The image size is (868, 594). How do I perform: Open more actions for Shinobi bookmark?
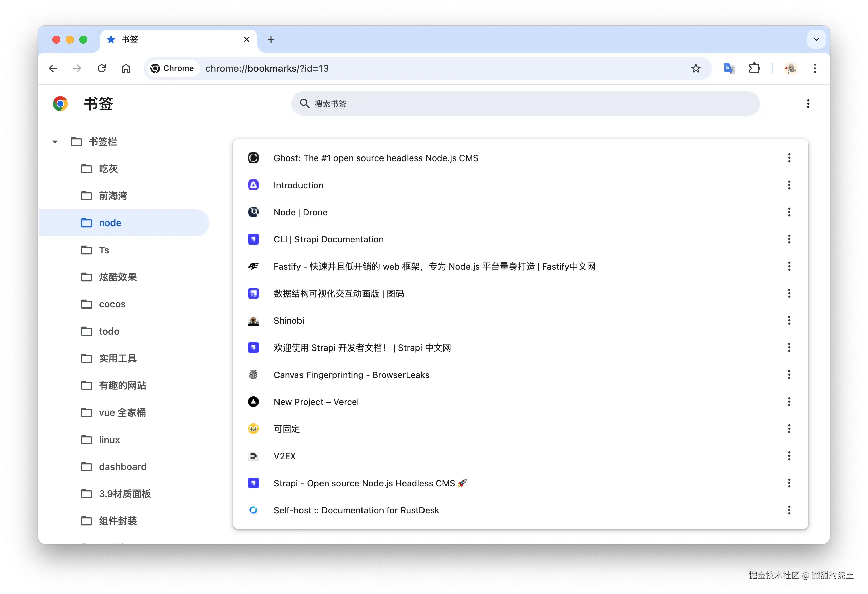coord(789,320)
